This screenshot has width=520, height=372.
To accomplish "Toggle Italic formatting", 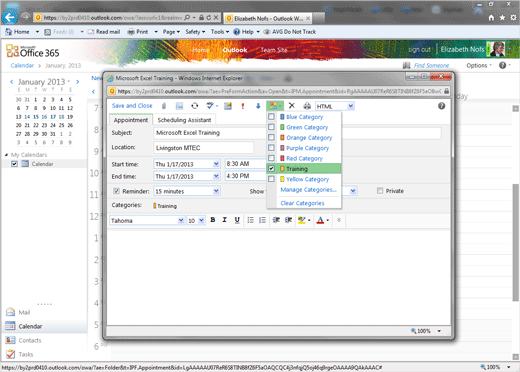I will click(x=224, y=220).
